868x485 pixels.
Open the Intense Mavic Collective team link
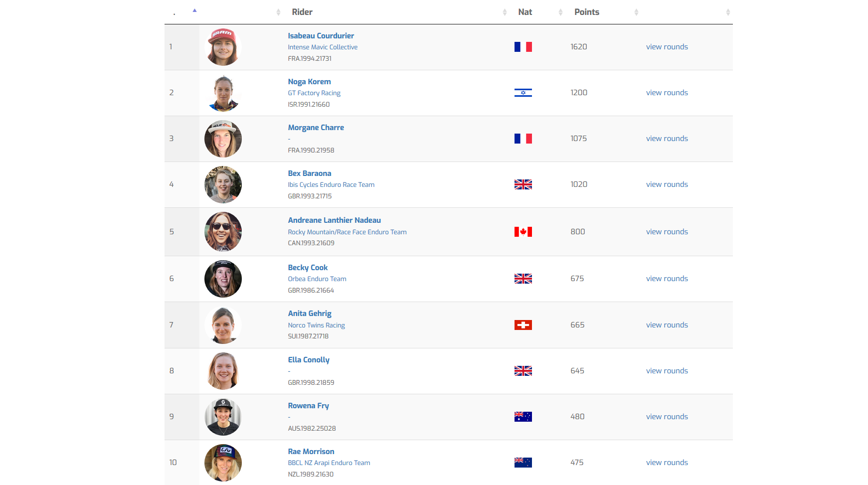click(x=323, y=47)
